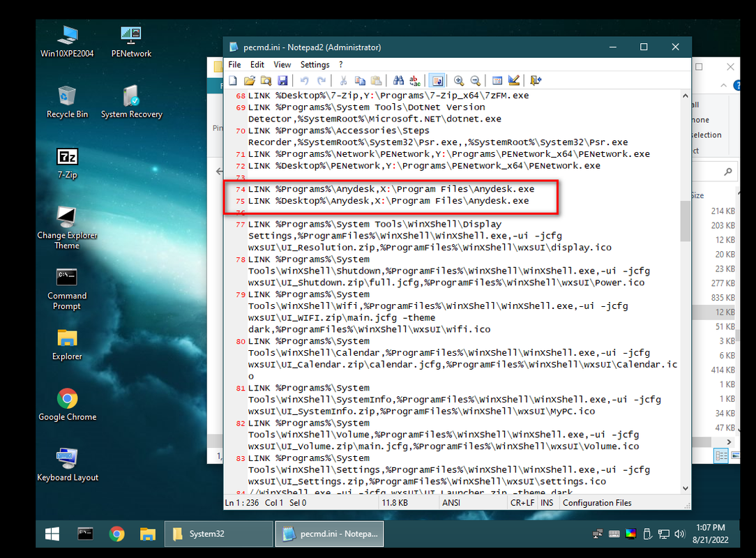This screenshot has height=558, width=756.
Task: Click the Browse file icon in toolbar
Action: click(x=266, y=80)
